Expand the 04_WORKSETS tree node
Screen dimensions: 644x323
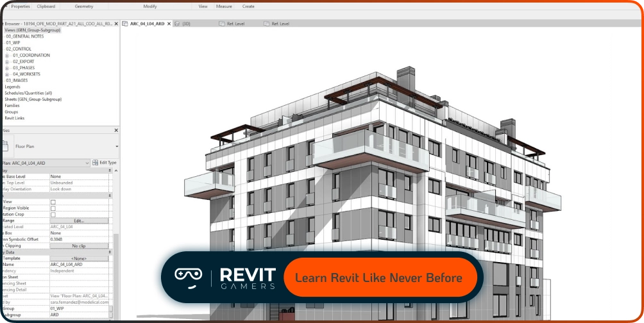[7, 74]
